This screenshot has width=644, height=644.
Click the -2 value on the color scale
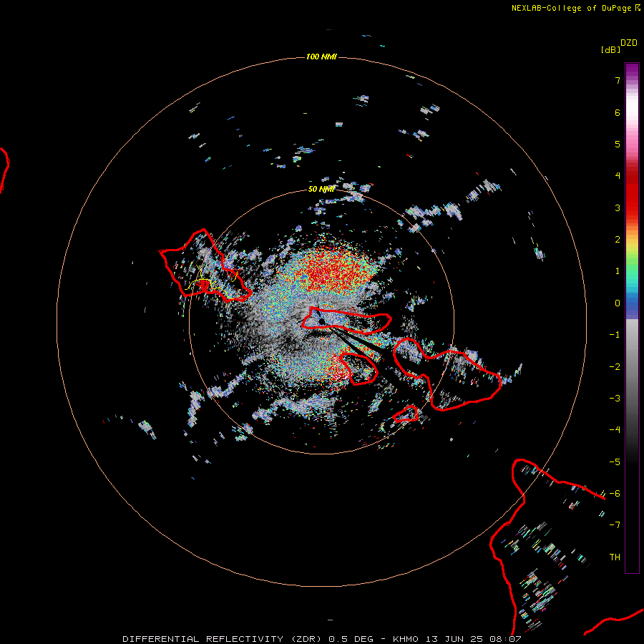(615, 367)
